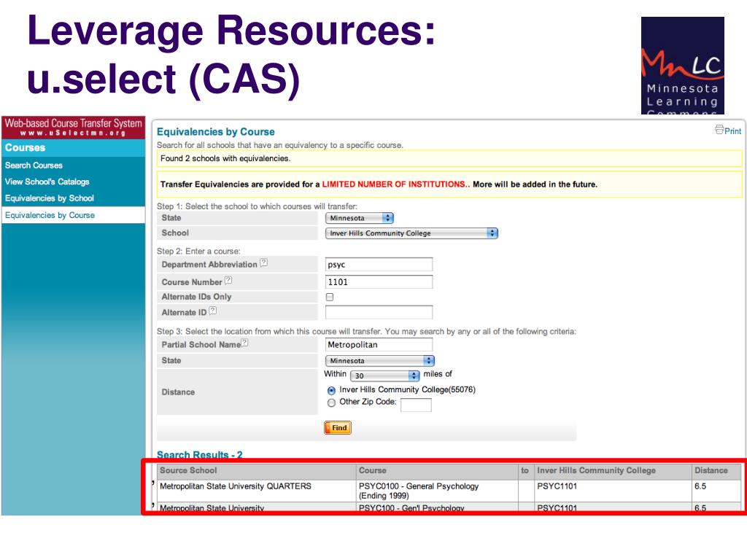The image size is (747, 560).
Task: Open the Within 30 miles dropdown
Action: (x=385, y=376)
